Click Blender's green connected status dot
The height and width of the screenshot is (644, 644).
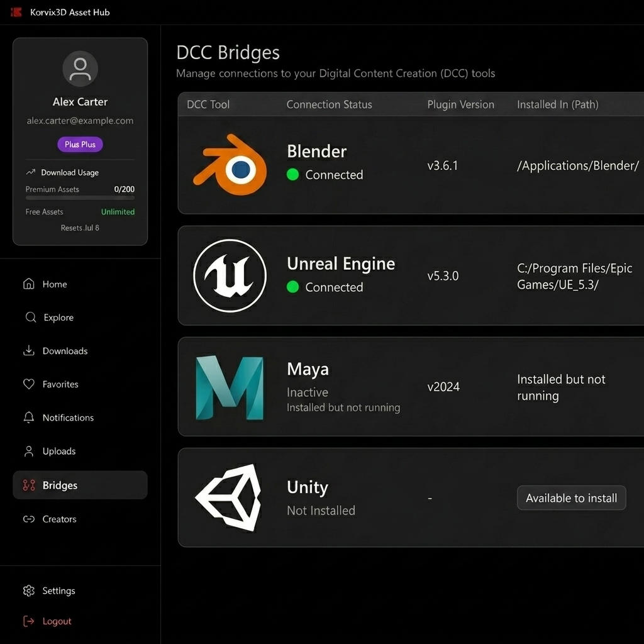[x=292, y=175]
